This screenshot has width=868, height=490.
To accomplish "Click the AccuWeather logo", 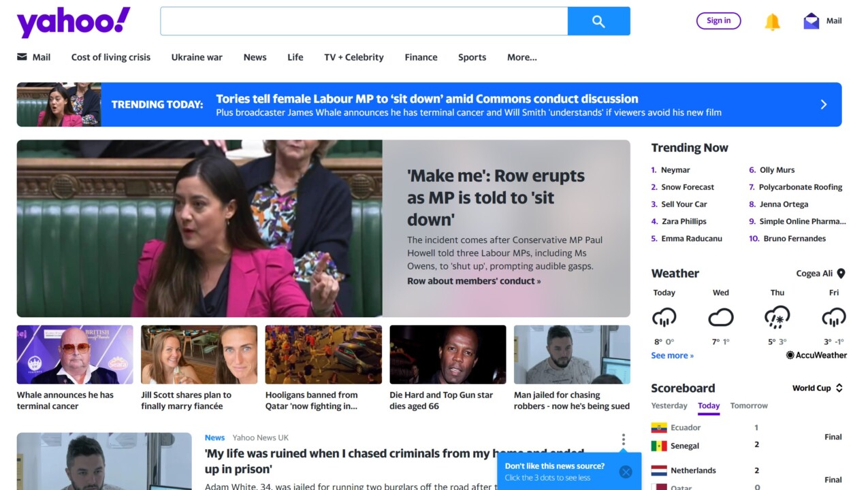I will point(816,355).
